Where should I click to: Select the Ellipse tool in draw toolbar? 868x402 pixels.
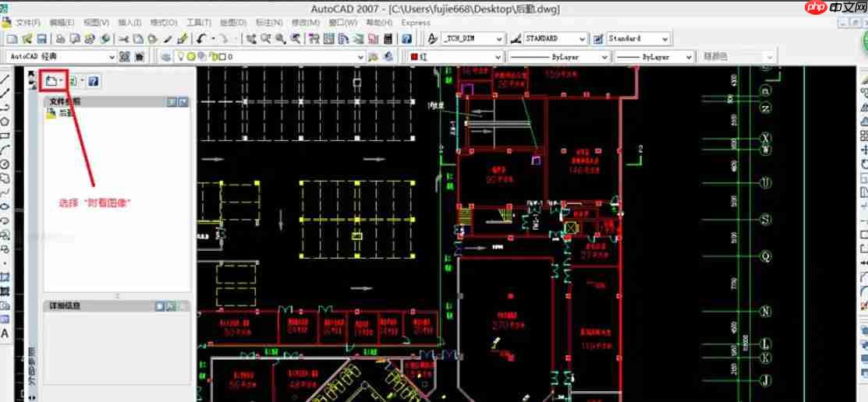pos(5,206)
